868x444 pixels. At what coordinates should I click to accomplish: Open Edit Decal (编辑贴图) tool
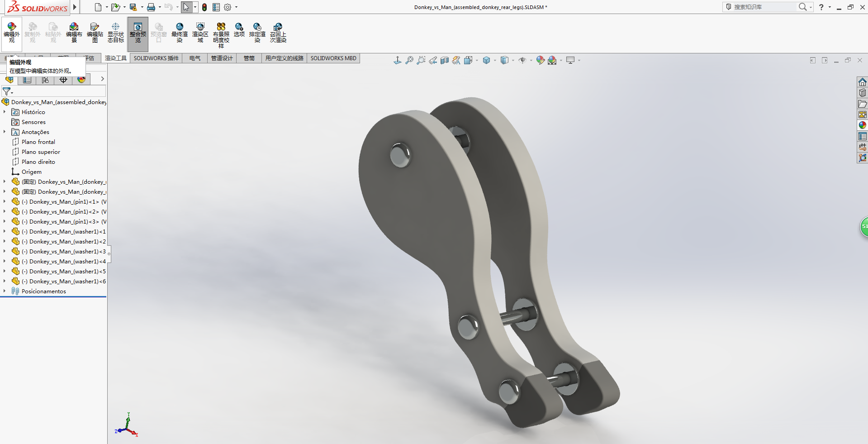95,33
